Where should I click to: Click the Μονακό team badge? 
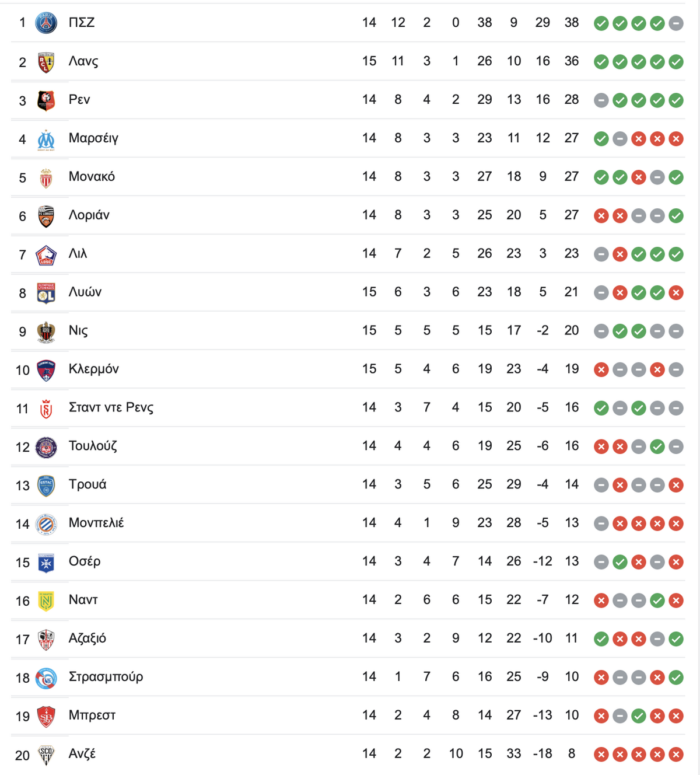coord(46,178)
